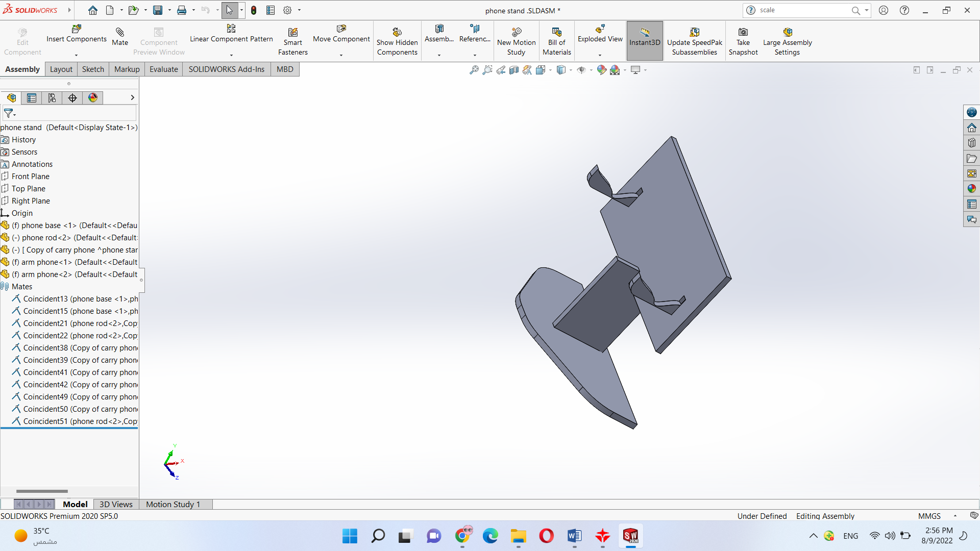The width and height of the screenshot is (980, 551).
Task: Click the Rebuild traffic light icon
Action: (x=254, y=10)
